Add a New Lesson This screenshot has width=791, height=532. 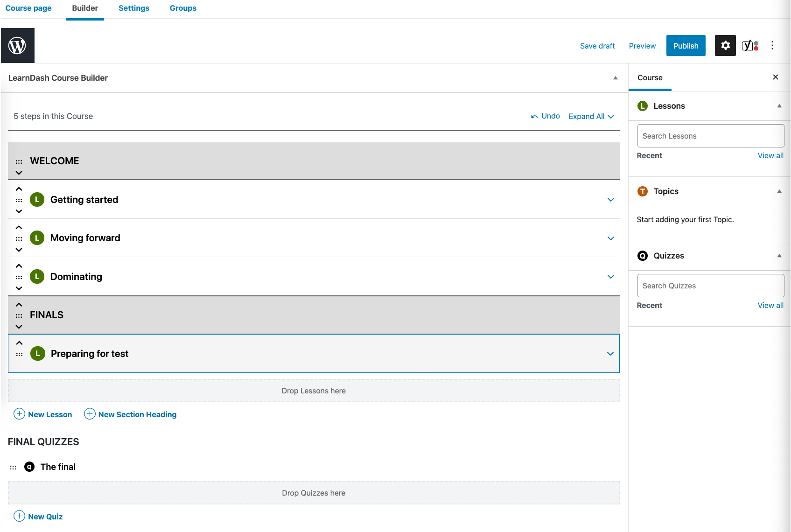point(43,414)
